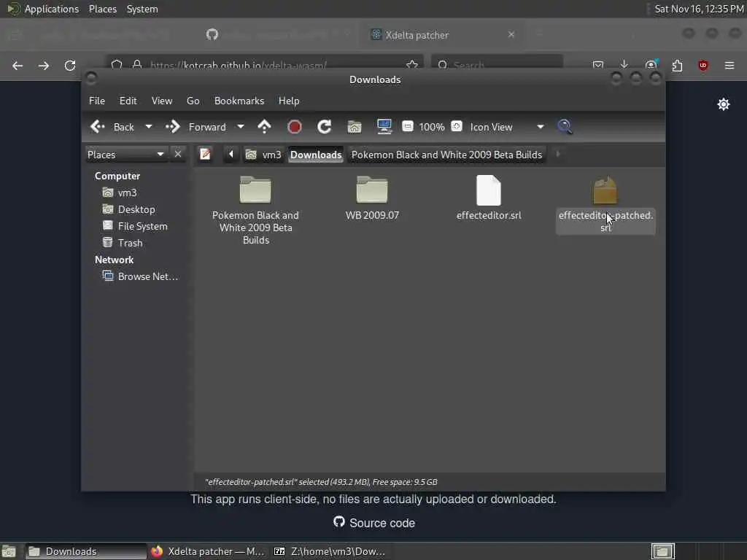747x560 pixels.
Task: Toggle text-based location entry
Action: pyautogui.click(x=205, y=155)
